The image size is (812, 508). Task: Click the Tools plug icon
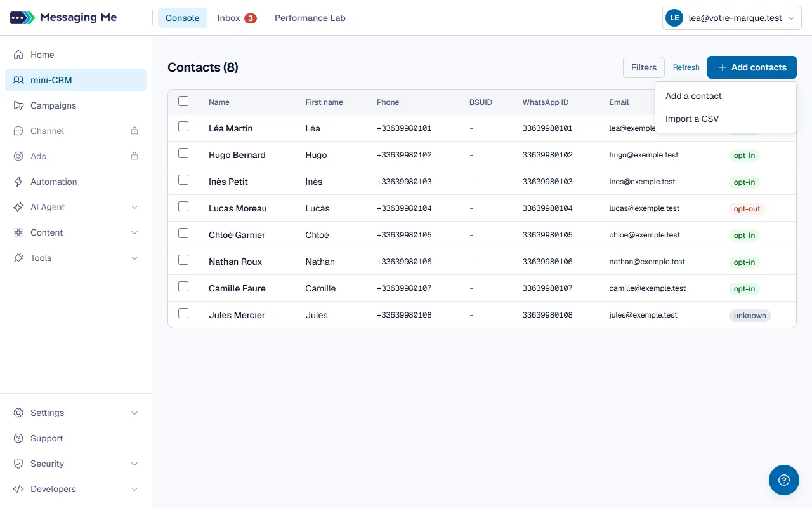pos(18,258)
